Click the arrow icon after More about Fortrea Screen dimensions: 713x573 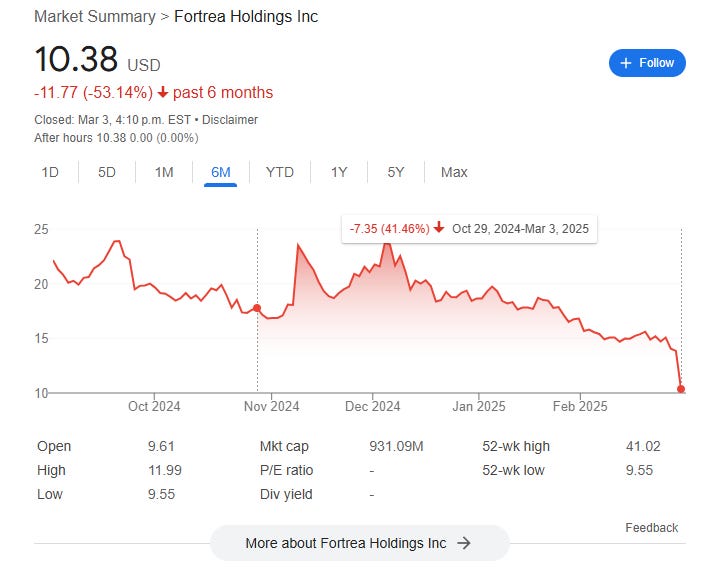[x=464, y=543]
